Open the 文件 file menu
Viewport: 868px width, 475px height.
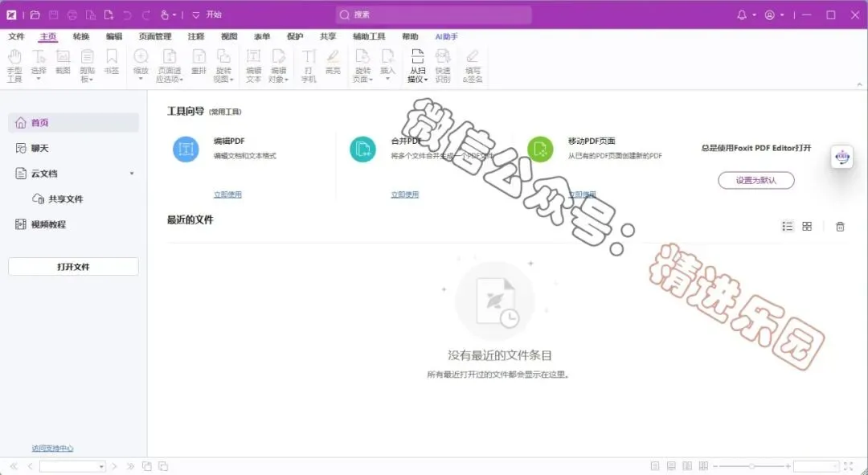[x=17, y=36]
